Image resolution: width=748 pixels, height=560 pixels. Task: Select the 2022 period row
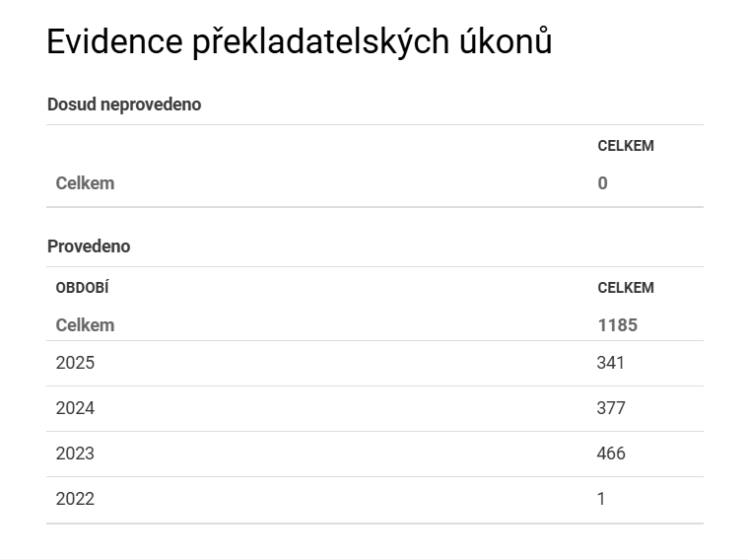pyautogui.click(x=374, y=500)
